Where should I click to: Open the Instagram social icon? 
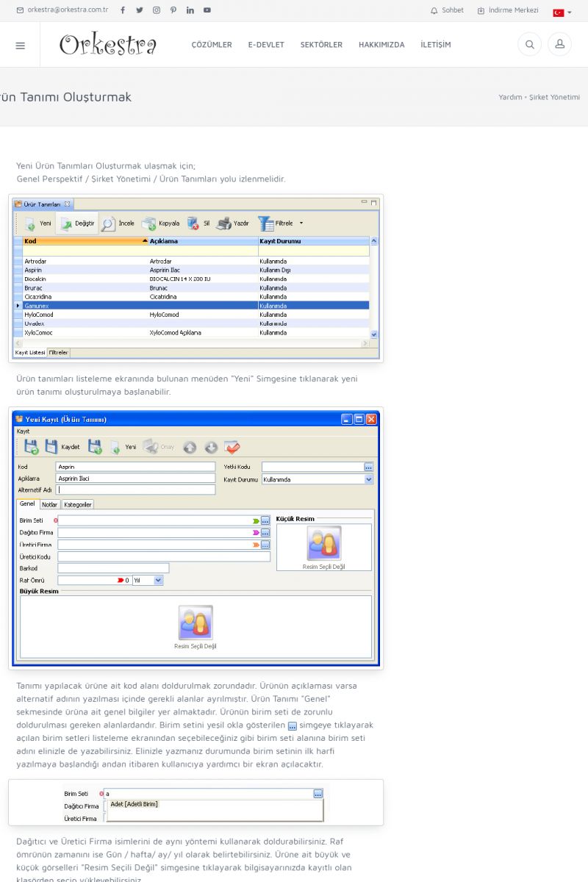157,10
